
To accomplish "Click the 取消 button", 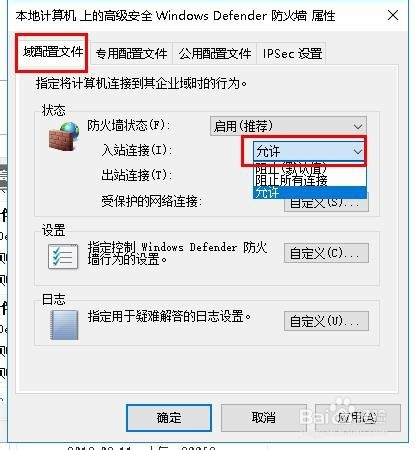I will click(263, 418).
